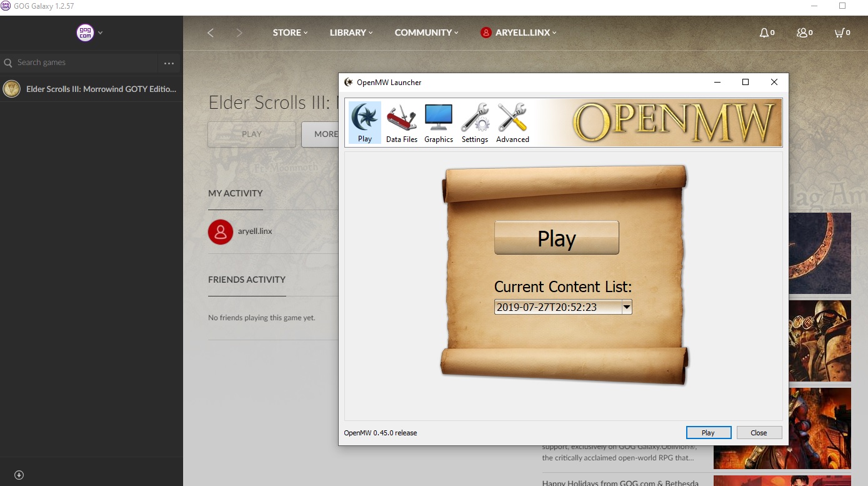The height and width of the screenshot is (486, 868).
Task: Open the ARYELL.LINX account menu
Action: pos(519,33)
